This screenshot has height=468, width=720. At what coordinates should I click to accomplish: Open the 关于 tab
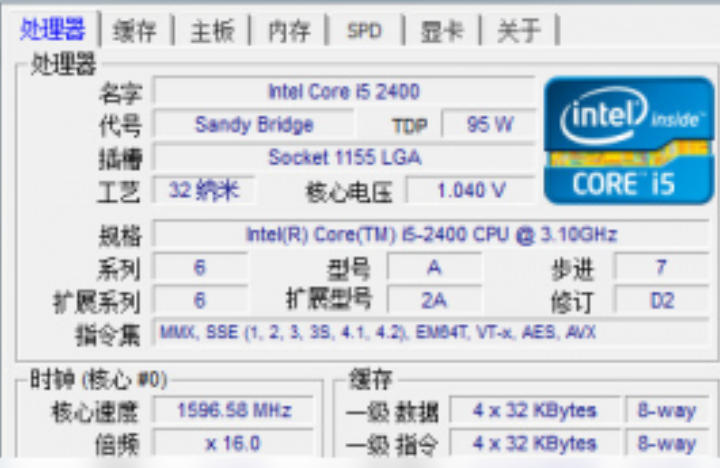519,31
